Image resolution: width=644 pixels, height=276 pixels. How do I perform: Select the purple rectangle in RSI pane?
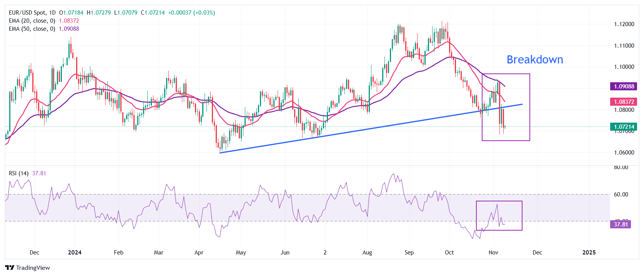[x=522, y=215]
